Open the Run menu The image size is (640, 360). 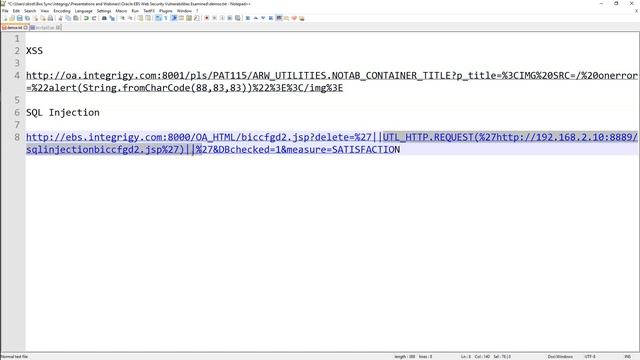click(135, 11)
